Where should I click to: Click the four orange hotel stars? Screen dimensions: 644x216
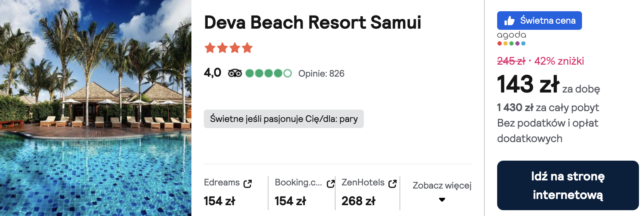click(x=229, y=48)
